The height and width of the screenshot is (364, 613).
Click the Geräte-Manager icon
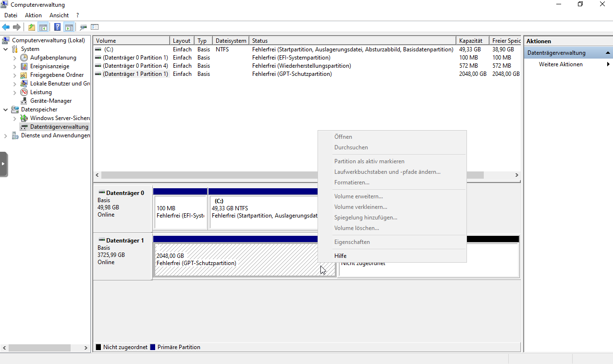pos(24,101)
